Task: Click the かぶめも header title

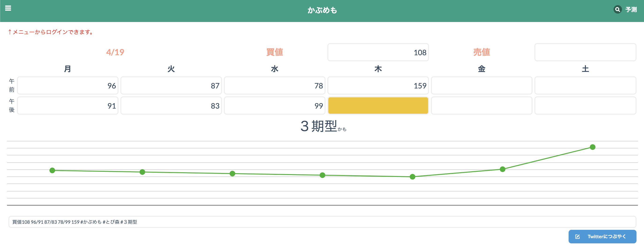Action: [x=322, y=10]
